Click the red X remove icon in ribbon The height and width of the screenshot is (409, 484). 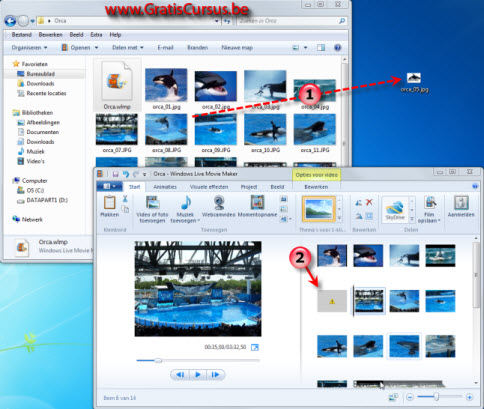369,202
